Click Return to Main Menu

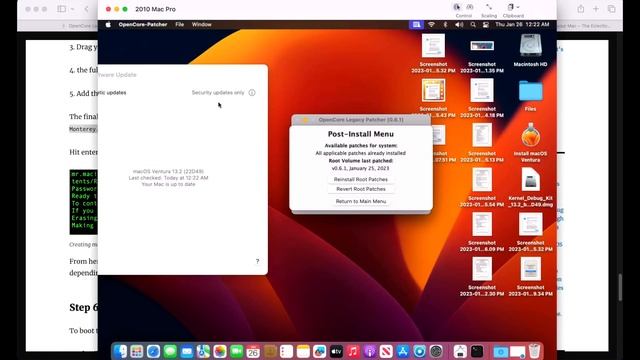[x=361, y=201]
